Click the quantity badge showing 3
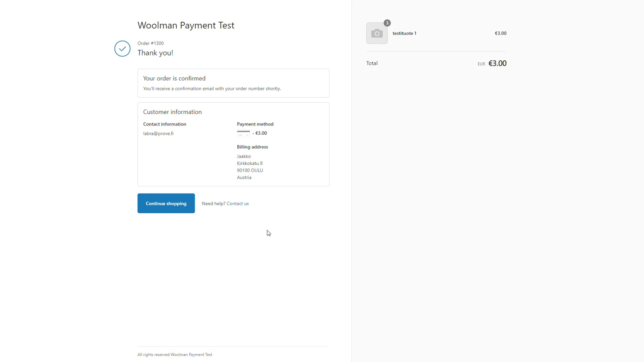Viewport: 644px width, 362px height. [x=387, y=23]
